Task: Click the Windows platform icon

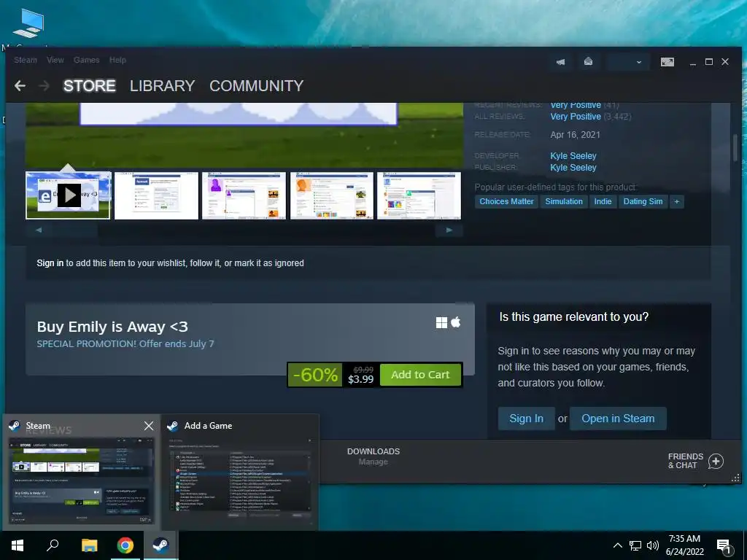Action: click(x=441, y=323)
